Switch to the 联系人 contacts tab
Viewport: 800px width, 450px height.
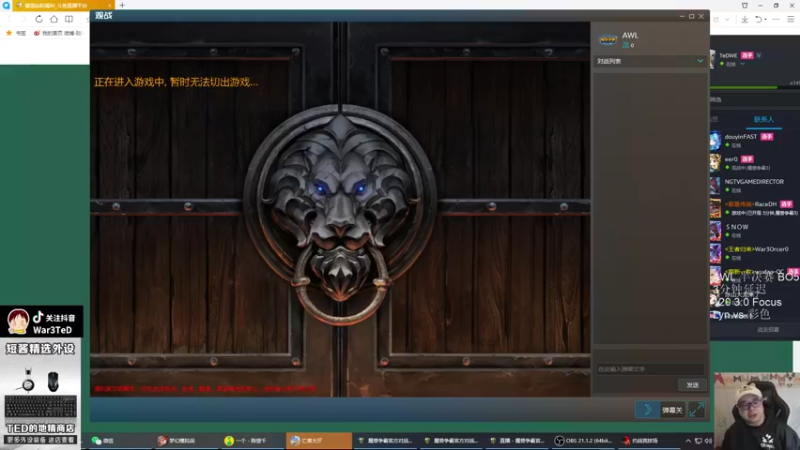pos(764,119)
